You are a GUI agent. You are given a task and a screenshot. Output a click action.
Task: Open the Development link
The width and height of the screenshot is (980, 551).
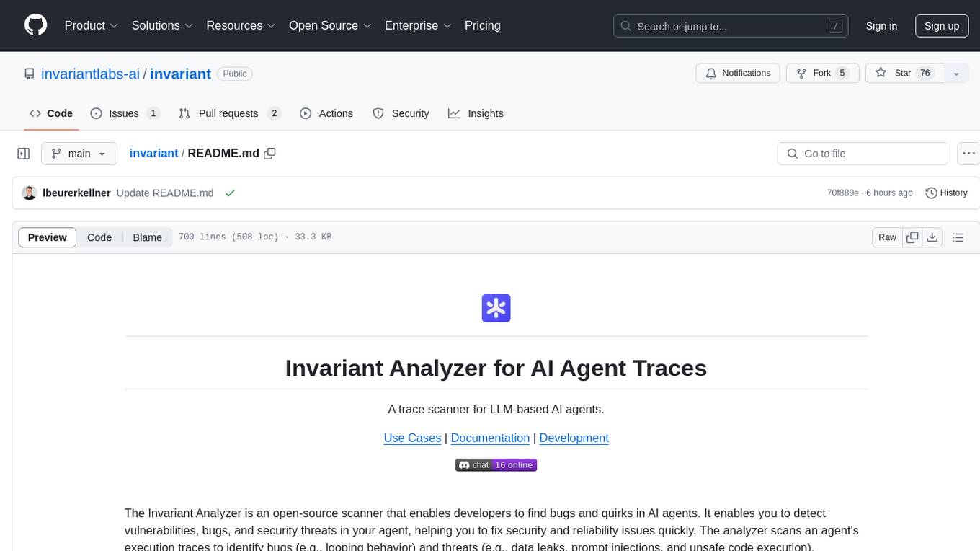574,438
